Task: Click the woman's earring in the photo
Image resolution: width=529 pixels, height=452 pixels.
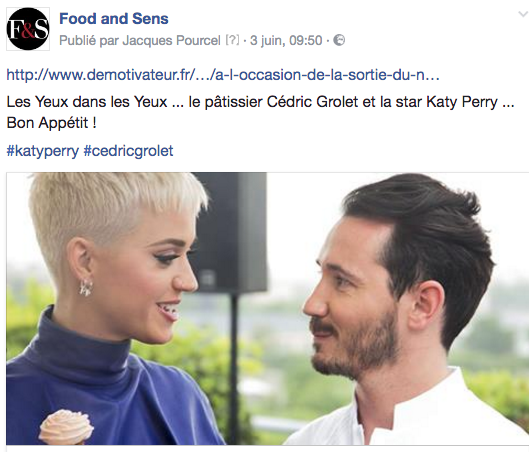Action: point(86,288)
